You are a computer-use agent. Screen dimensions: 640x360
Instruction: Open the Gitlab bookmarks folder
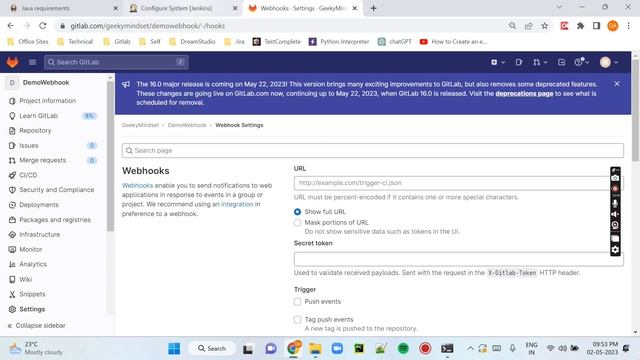point(117,42)
